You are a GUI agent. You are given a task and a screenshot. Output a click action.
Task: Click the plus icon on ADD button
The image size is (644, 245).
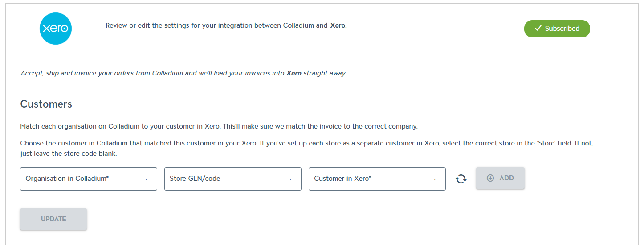pyautogui.click(x=490, y=178)
